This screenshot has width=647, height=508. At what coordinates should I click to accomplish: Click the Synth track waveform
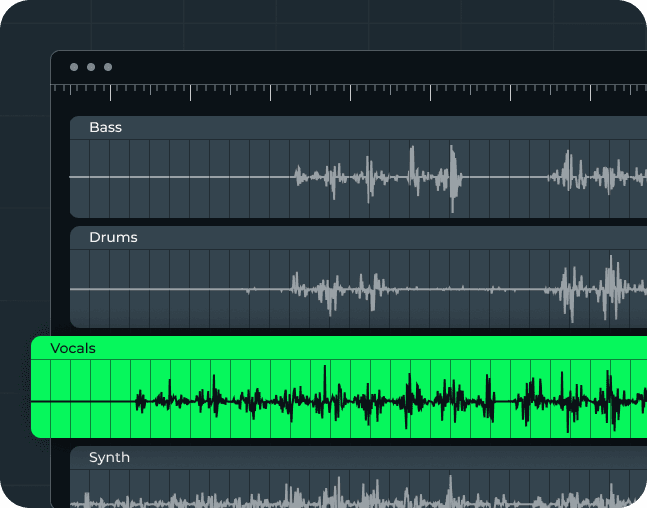350,497
